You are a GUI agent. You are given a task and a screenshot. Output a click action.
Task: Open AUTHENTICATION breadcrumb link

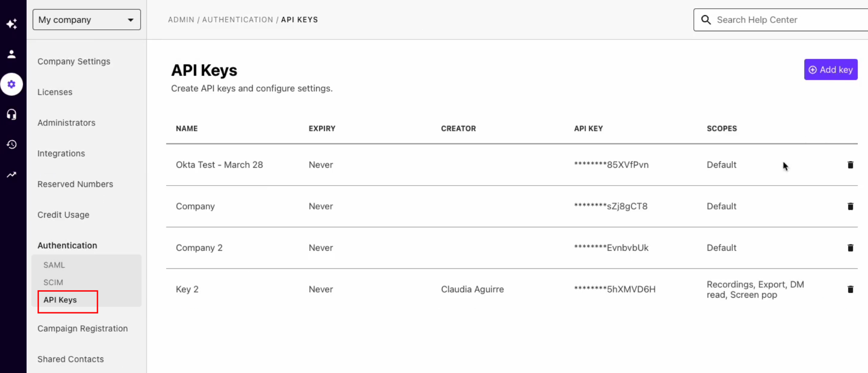tap(238, 19)
